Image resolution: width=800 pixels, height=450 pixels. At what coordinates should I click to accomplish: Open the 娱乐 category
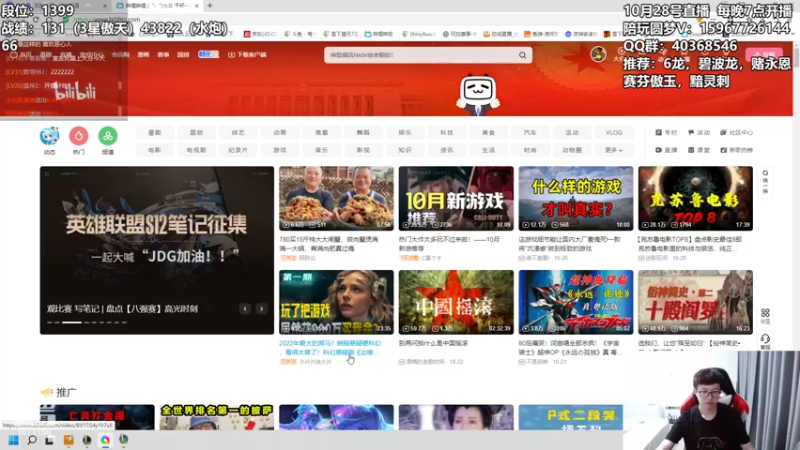405,133
